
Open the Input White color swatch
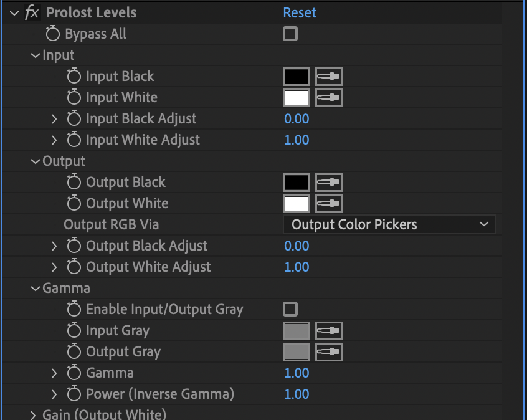[297, 97]
